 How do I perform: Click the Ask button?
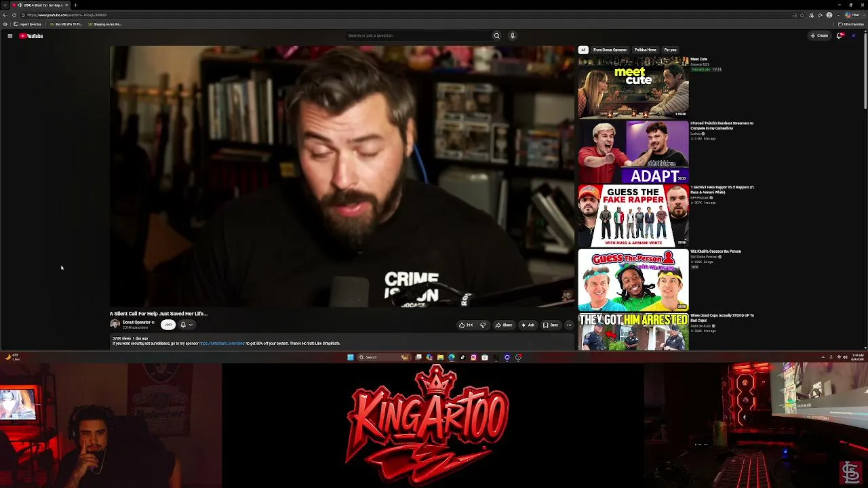(x=528, y=325)
